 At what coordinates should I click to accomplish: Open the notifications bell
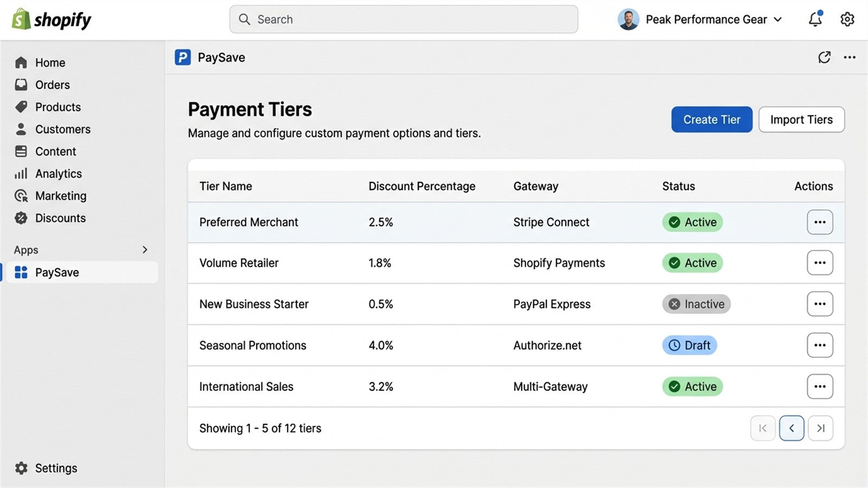pos(815,19)
